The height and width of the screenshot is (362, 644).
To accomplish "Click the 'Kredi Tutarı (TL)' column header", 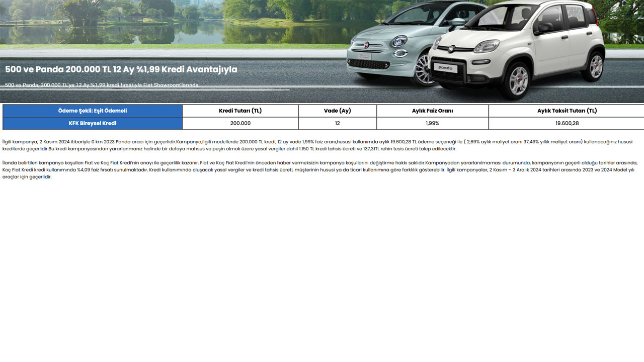I will [x=240, y=111].
